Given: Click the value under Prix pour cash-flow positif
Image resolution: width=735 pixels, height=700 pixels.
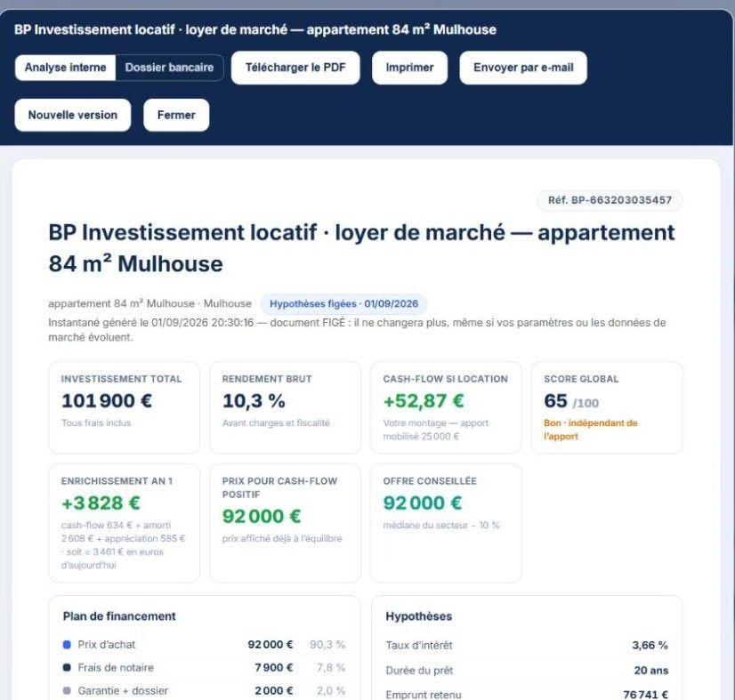Looking at the screenshot, I should pyautogui.click(x=261, y=516).
